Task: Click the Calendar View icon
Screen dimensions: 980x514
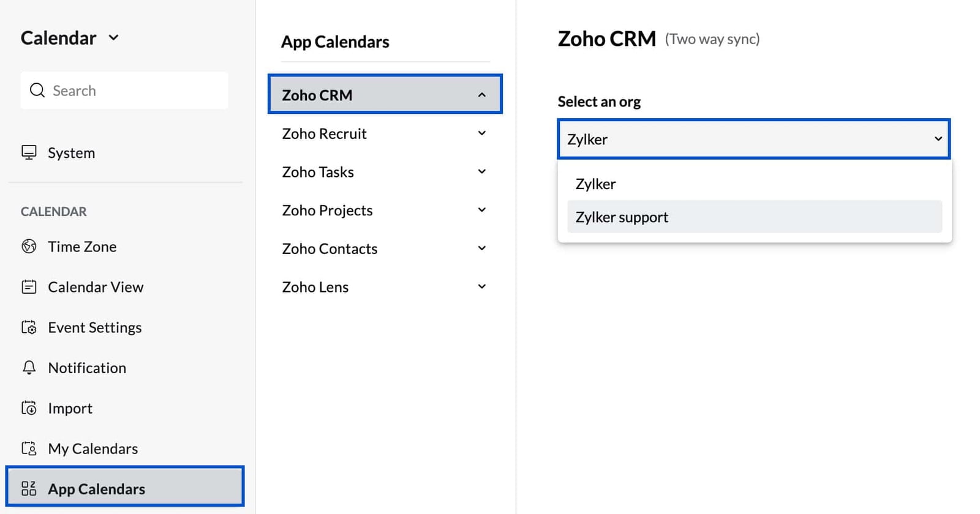Action: coord(29,286)
